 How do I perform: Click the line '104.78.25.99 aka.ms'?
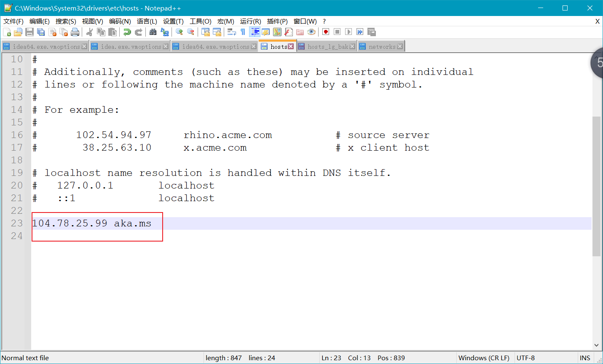pos(91,223)
